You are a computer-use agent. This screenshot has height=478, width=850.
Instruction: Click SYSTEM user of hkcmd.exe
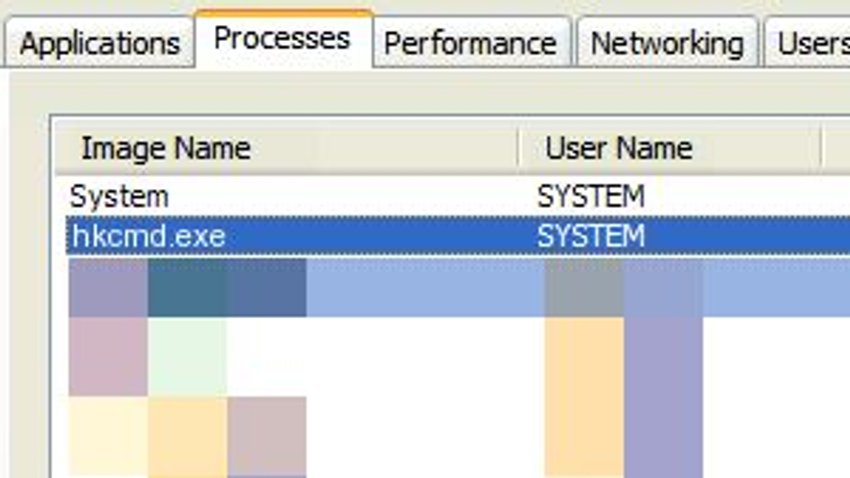tap(591, 236)
